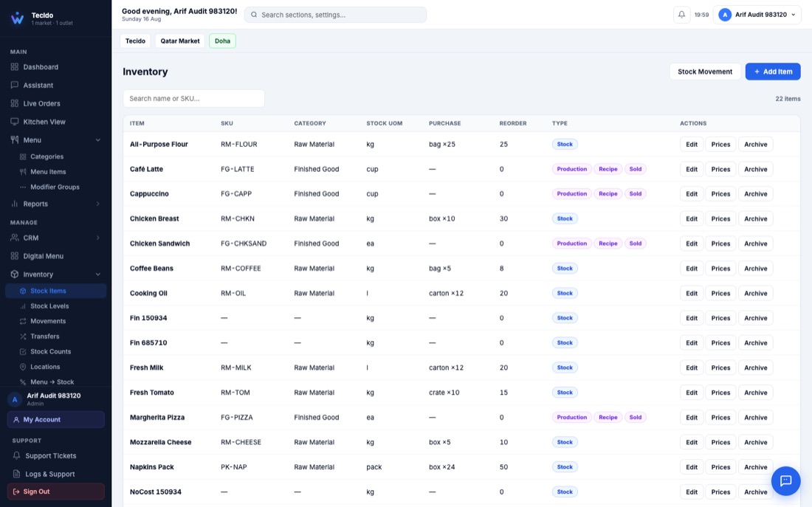
Task: Archive the Chicken Breast item
Action: [756, 218]
